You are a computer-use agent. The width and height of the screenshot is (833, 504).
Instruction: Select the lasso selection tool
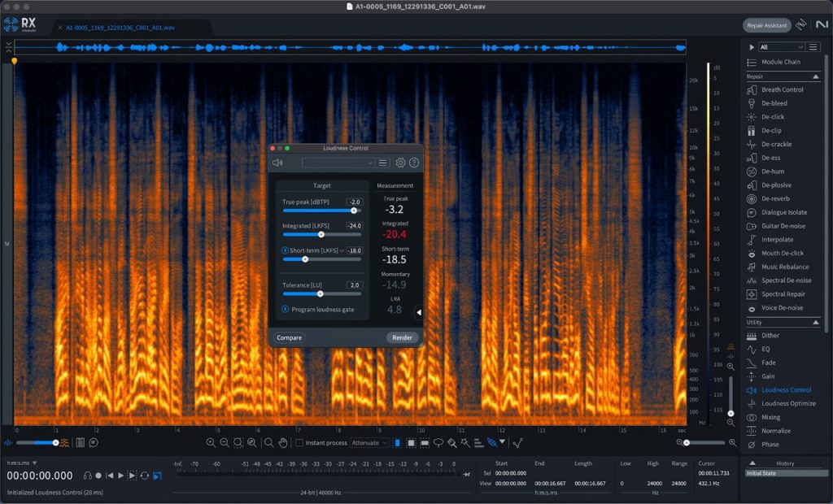point(438,443)
